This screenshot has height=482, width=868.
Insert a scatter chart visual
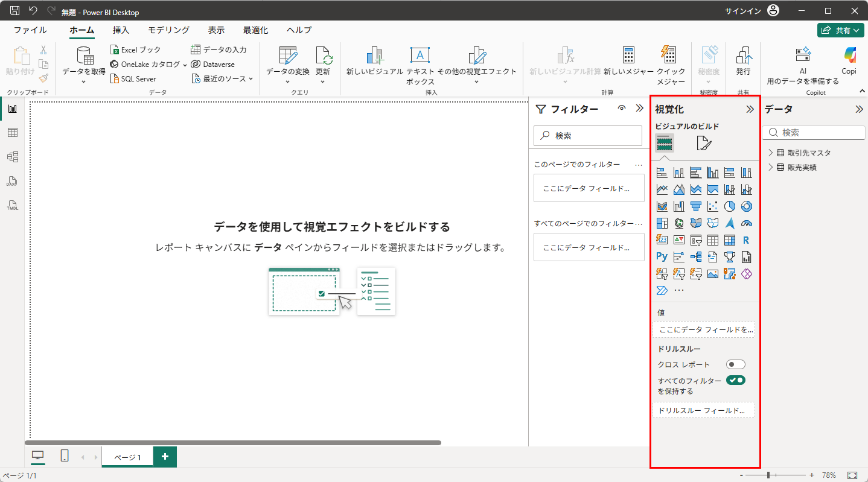click(713, 206)
